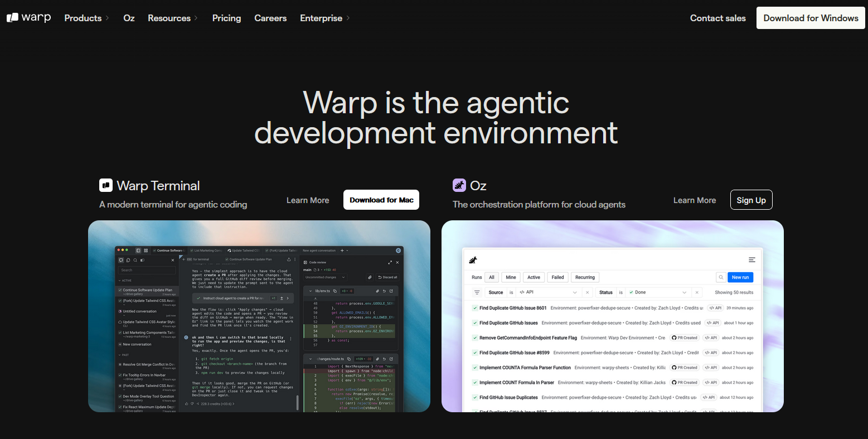Screen dimensions: 868x439
Task: Click the filter icon left of Source
Action: coord(477,292)
